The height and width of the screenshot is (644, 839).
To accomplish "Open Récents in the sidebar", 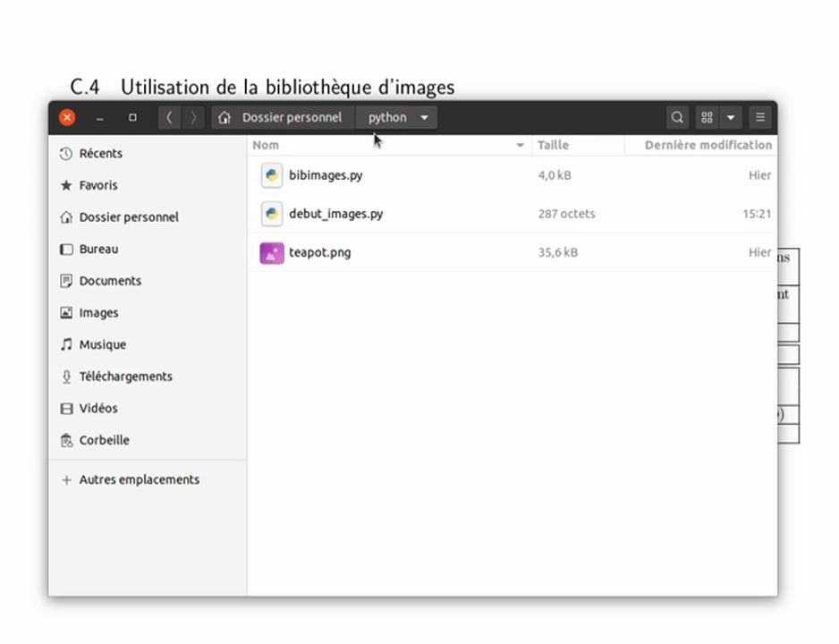I will (100, 153).
